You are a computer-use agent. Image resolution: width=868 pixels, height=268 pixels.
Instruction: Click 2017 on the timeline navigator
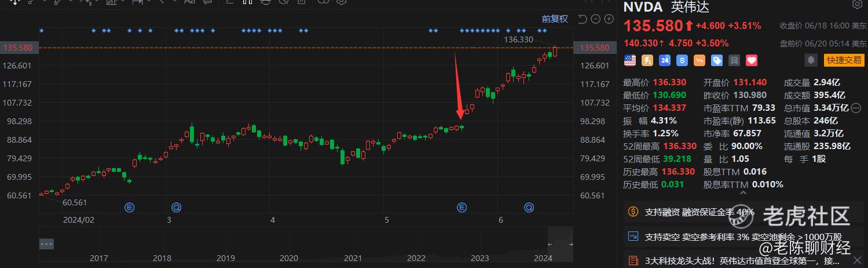[x=98, y=258]
